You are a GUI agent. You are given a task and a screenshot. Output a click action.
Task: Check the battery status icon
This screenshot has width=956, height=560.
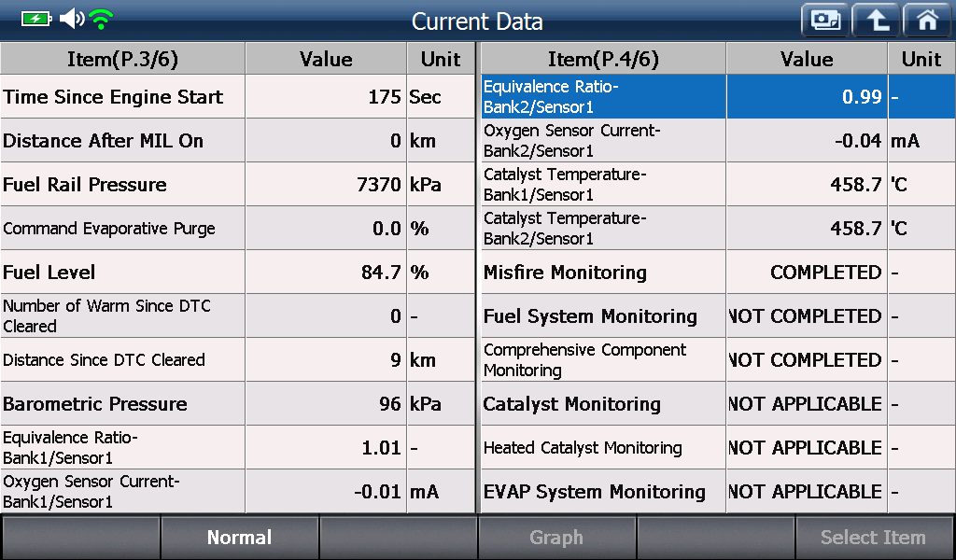[x=36, y=19]
